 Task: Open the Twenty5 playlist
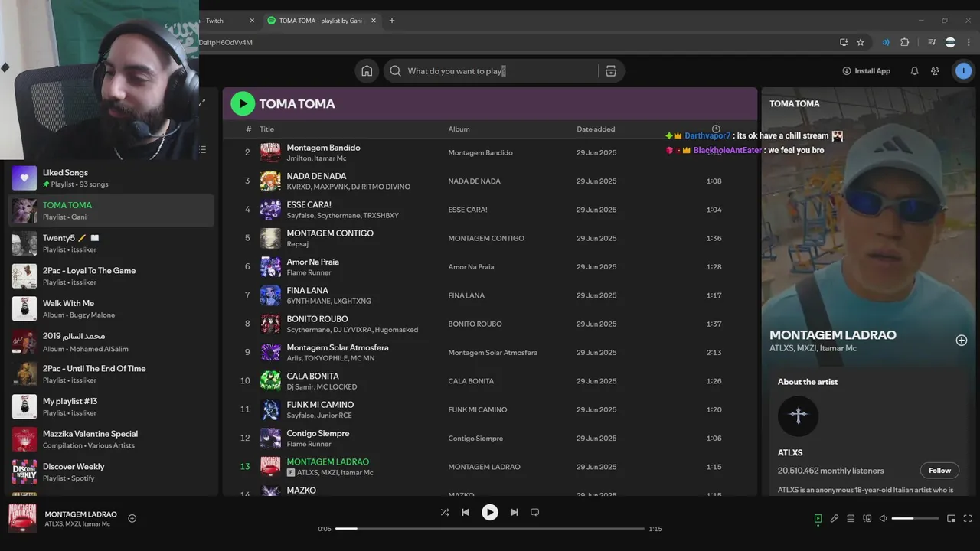pyautogui.click(x=111, y=243)
